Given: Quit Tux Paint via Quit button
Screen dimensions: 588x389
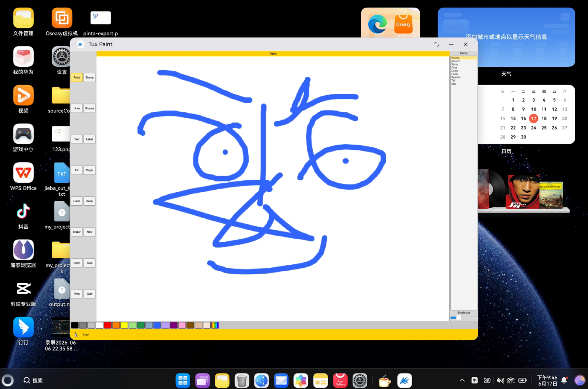Looking at the screenshot, I should (89, 294).
